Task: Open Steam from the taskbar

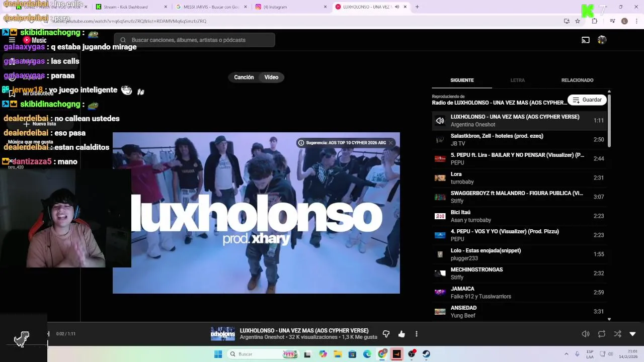Action: point(426,354)
